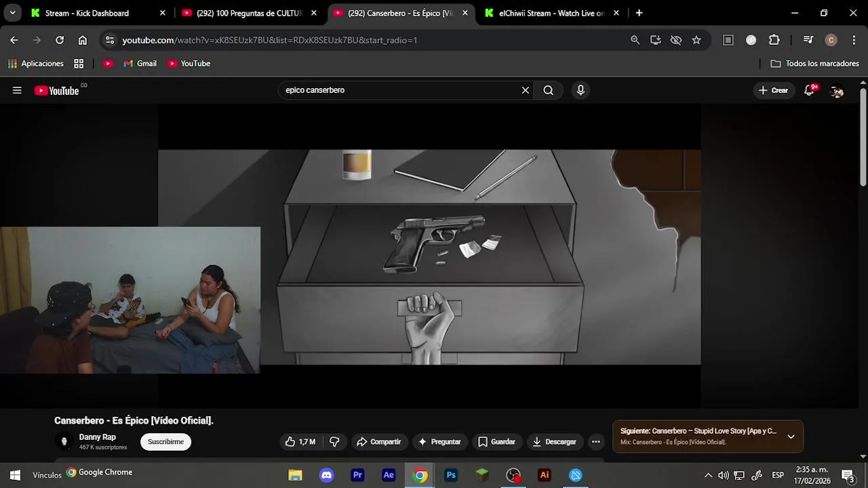
Task: Open the media controls music icon
Action: [808, 40]
